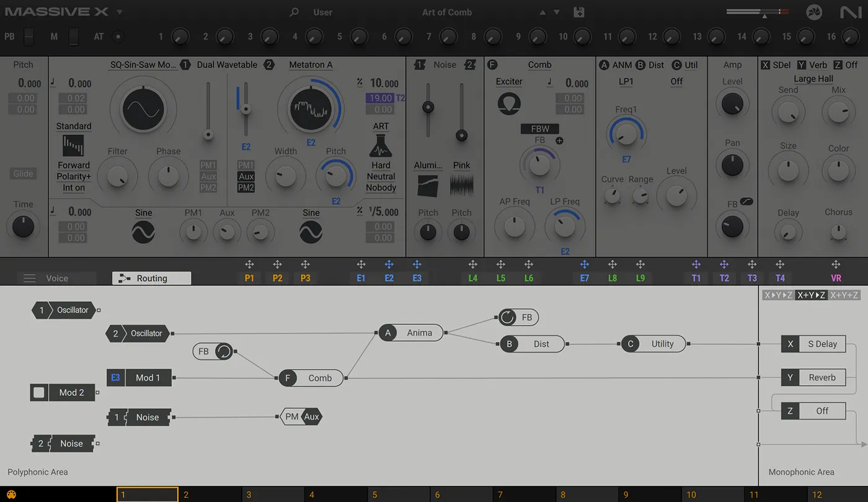868x502 pixels.
Task: Save the preset using the floppy disk icon
Action: [x=579, y=12]
